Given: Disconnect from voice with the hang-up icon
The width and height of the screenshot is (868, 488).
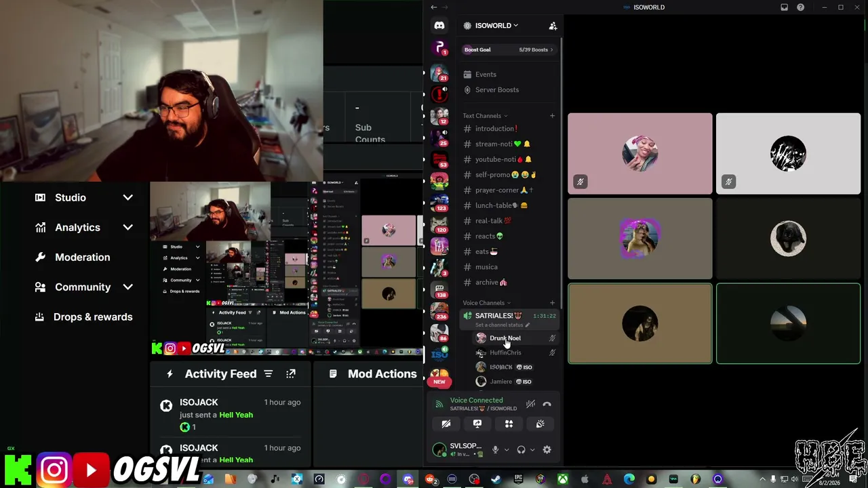Looking at the screenshot, I should (x=547, y=405).
